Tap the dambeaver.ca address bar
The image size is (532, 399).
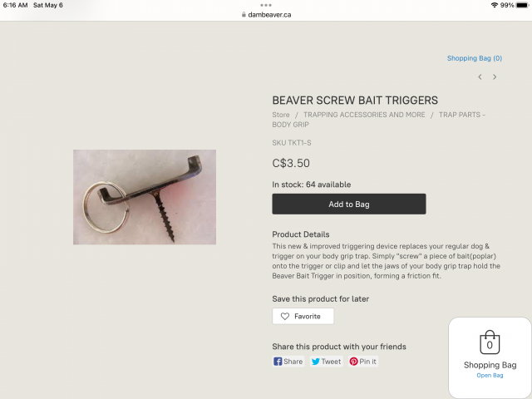[x=266, y=15]
